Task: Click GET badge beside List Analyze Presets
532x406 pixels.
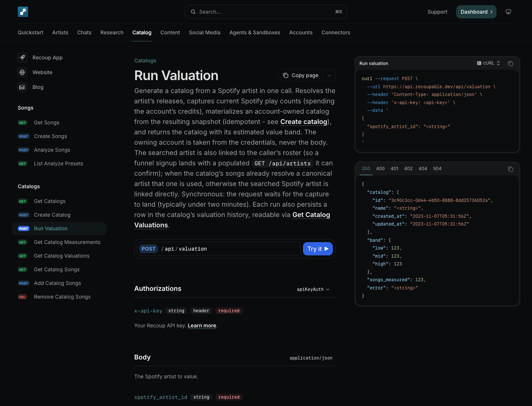Action: [x=23, y=164]
